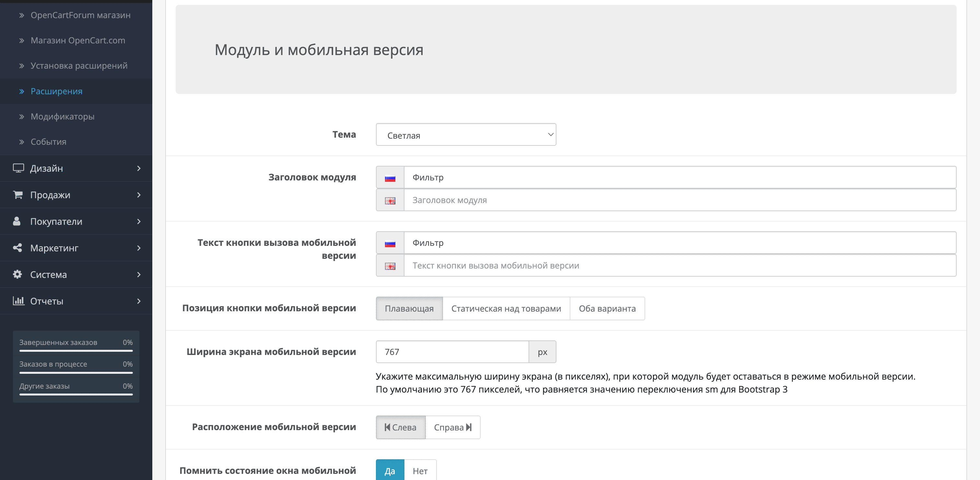Expand the Отчеты menu chevron
The image size is (980, 480).
click(x=139, y=301)
